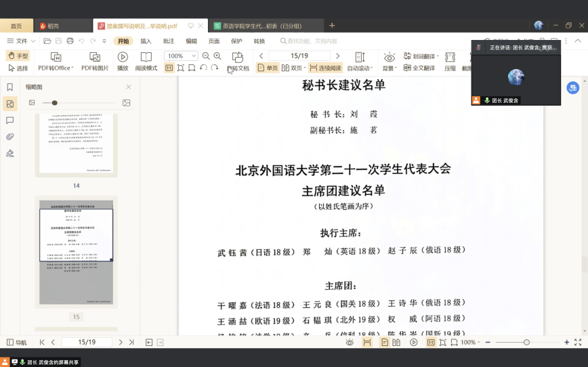The width and height of the screenshot is (588, 367).
Task: Switch to the 首页 home tab
Action: (x=16, y=26)
